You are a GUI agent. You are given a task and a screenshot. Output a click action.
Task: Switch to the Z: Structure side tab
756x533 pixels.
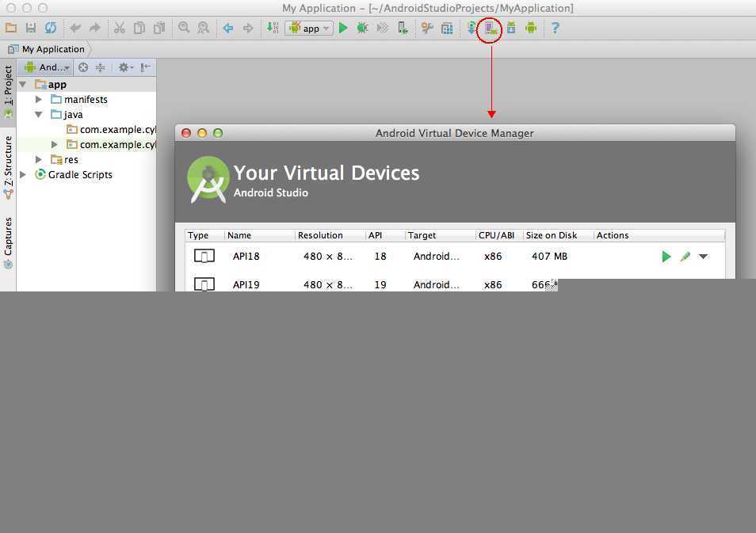click(8, 167)
